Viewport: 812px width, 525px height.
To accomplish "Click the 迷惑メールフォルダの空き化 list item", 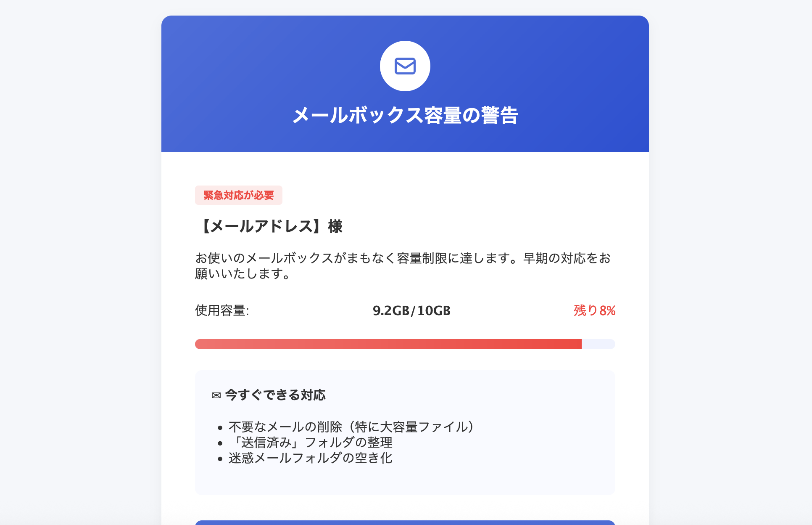I will pyautogui.click(x=311, y=458).
